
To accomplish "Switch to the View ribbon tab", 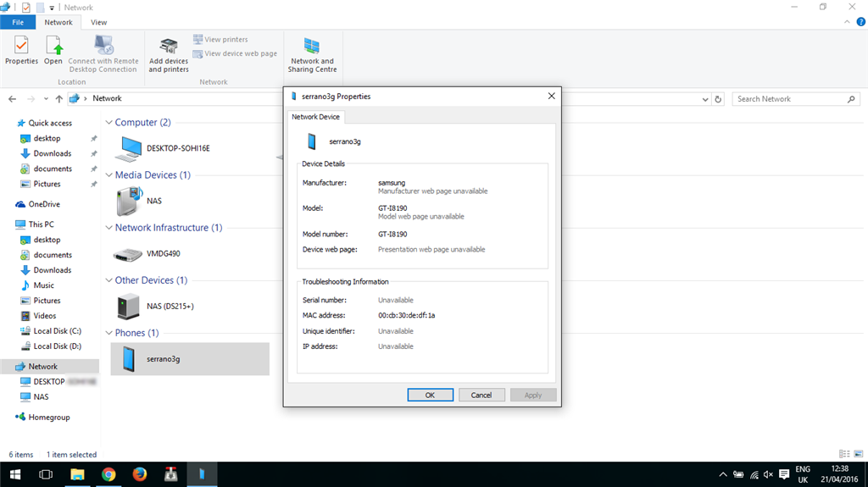I will 98,22.
